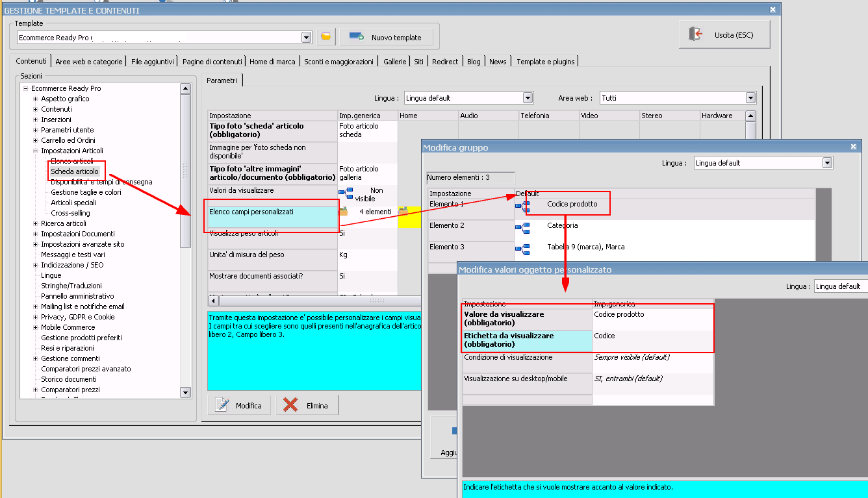This screenshot has width=868, height=498.
Task: Click down arrow of Sezioni tree scrollbar
Action: (x=185, y=392)
